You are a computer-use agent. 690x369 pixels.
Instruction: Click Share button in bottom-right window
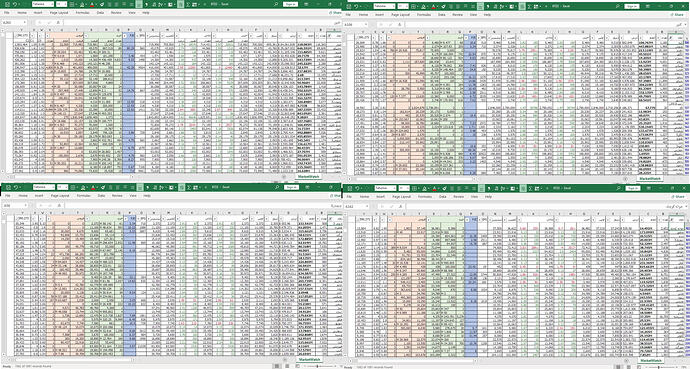tap(679, 197)
